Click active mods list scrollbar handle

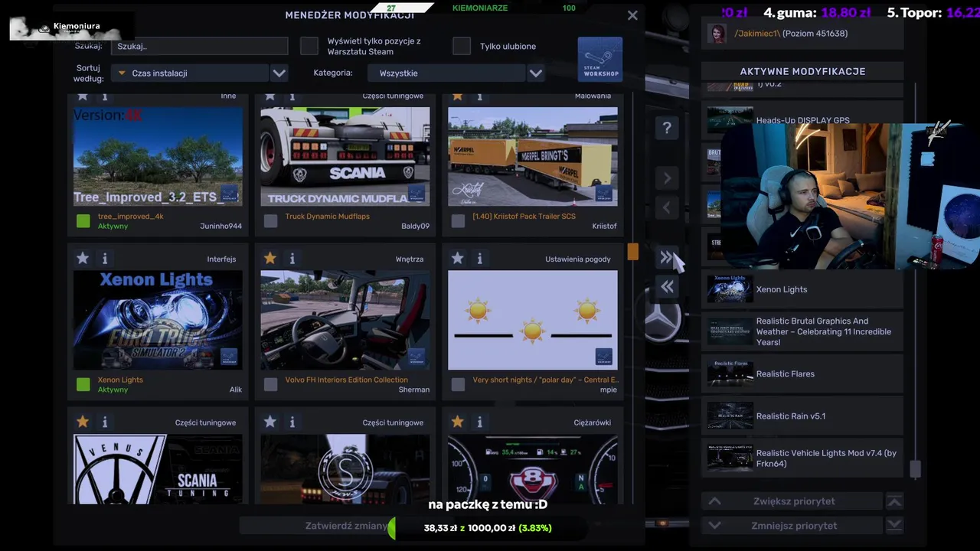point(914,469)
